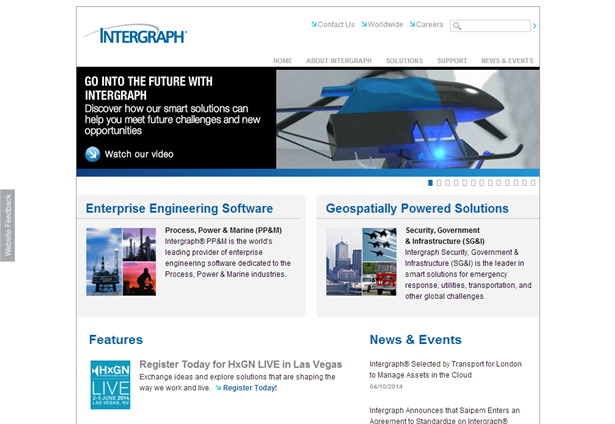Open the Transport for London news item

pos(446,369)
